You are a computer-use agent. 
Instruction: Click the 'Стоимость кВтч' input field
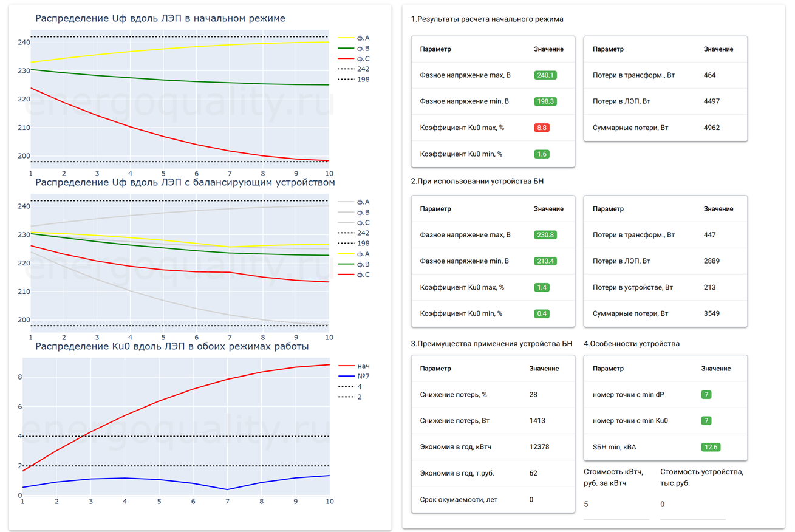pyautogui.click(x=616, y=505)
